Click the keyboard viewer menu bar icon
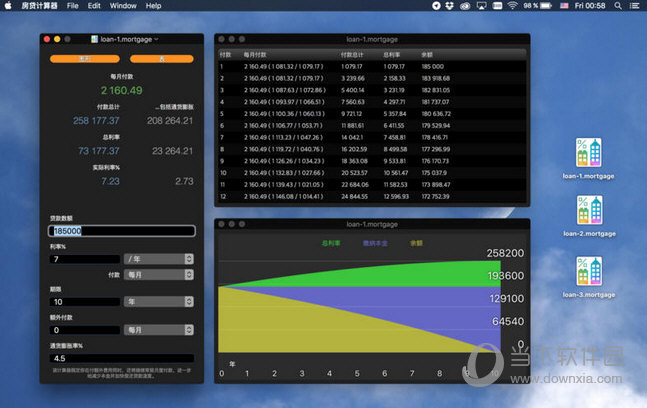Image resolution: width=647 pixels, height=408 pixels. (x=498, y=6)
